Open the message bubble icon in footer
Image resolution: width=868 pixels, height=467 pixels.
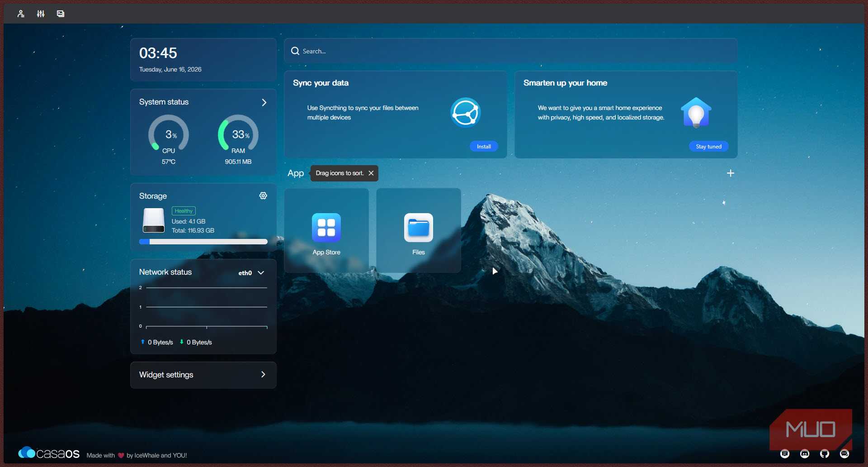tap(844, 454)
